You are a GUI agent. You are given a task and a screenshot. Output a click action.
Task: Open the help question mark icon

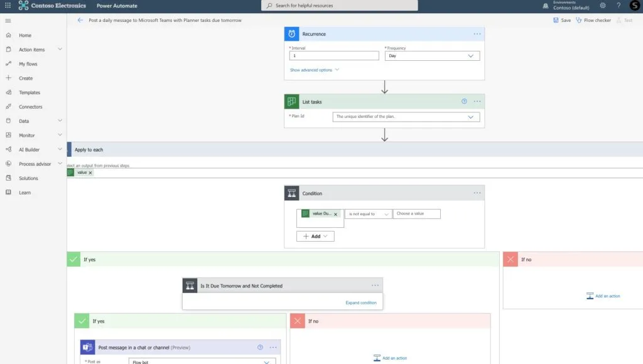coord(619,5)
